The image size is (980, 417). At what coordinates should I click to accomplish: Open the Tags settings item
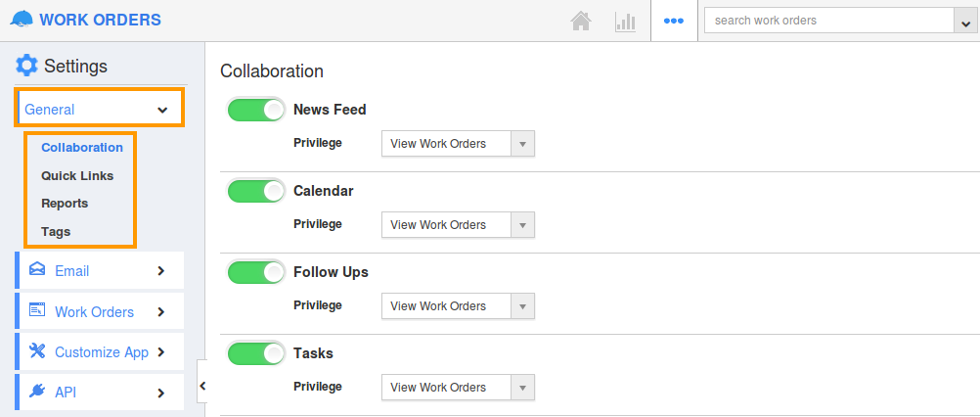click(56, 231)
